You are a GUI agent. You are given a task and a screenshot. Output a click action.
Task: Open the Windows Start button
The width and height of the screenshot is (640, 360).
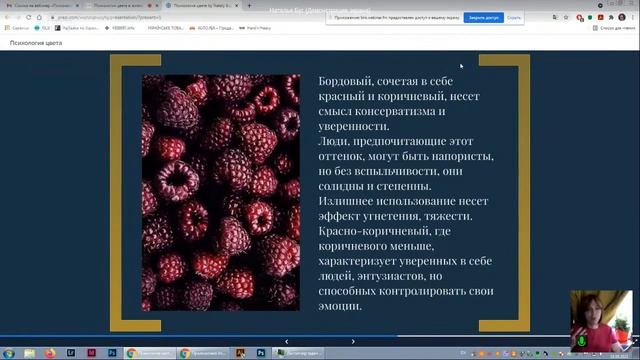coord(9,353)
